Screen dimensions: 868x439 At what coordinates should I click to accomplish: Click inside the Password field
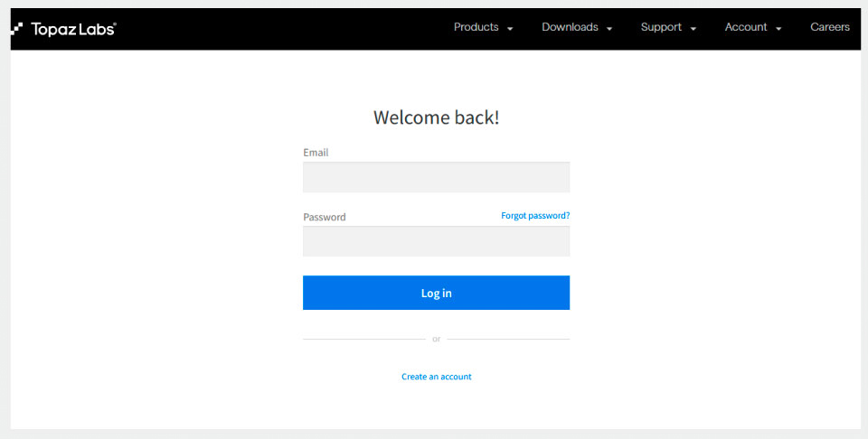point(436,242)
